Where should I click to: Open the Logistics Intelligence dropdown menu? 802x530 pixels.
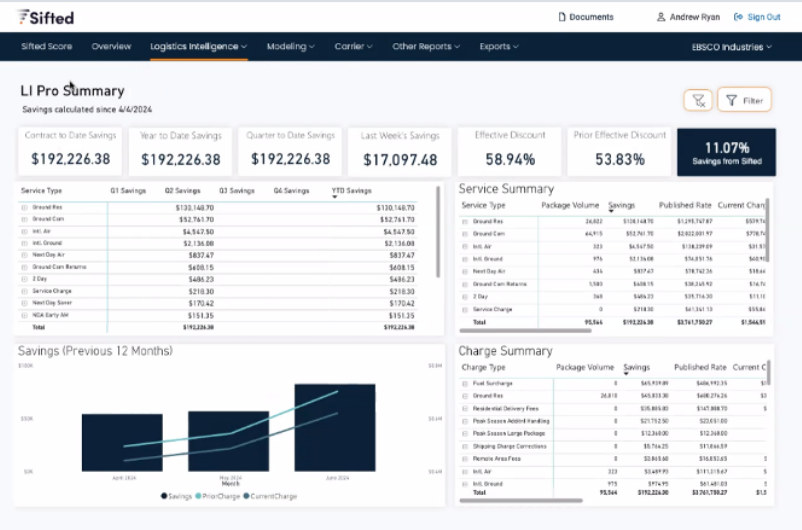[198, 46]
